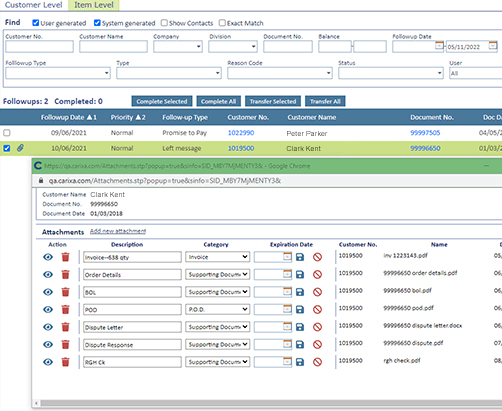This screenshot has width=502, height=411.
Task: Delete the Dispute Response attachment
Action: pos(66,344)
